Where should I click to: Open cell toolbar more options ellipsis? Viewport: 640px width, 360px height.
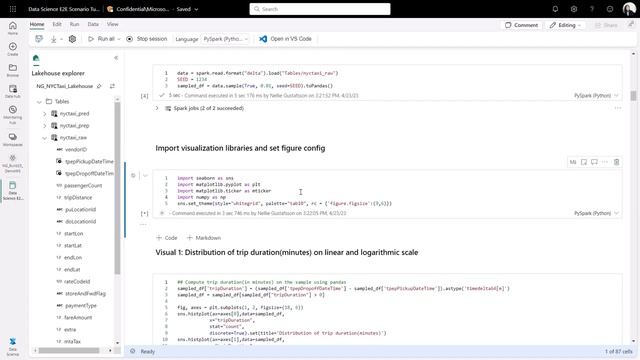click(x=605, y=162)
